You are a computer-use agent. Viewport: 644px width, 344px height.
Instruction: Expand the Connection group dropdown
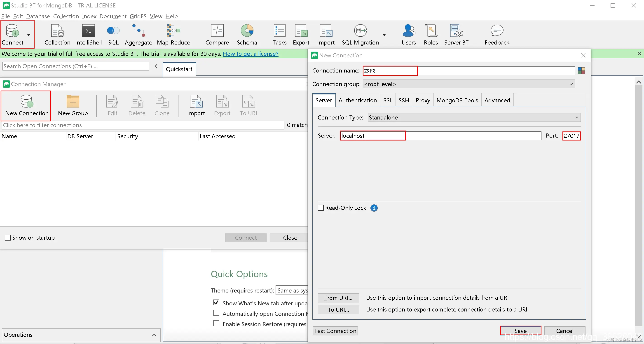[468, 84]
